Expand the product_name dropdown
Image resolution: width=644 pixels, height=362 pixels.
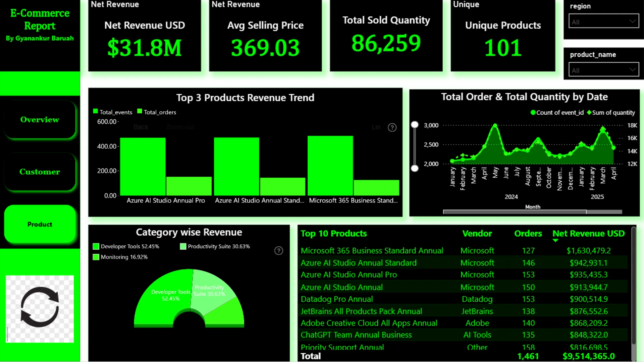click(604, 70)
